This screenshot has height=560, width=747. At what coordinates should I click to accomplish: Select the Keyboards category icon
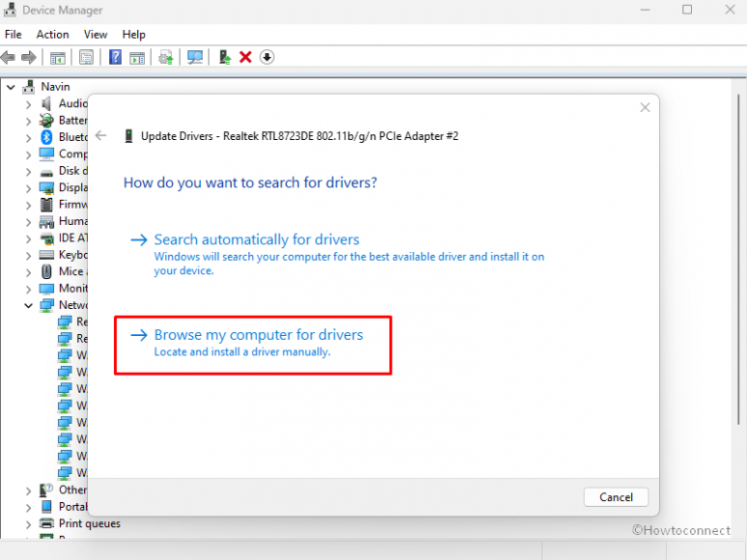[46, 255]
